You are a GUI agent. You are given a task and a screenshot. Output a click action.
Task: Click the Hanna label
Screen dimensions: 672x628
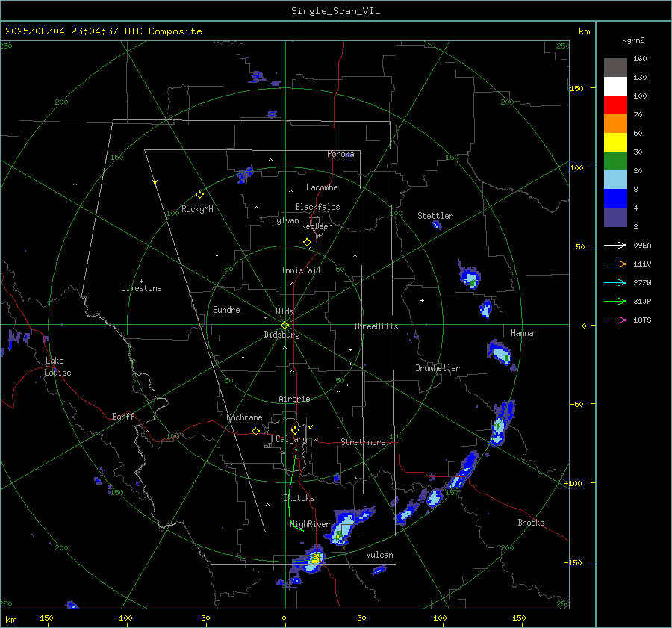coord(522,333)
